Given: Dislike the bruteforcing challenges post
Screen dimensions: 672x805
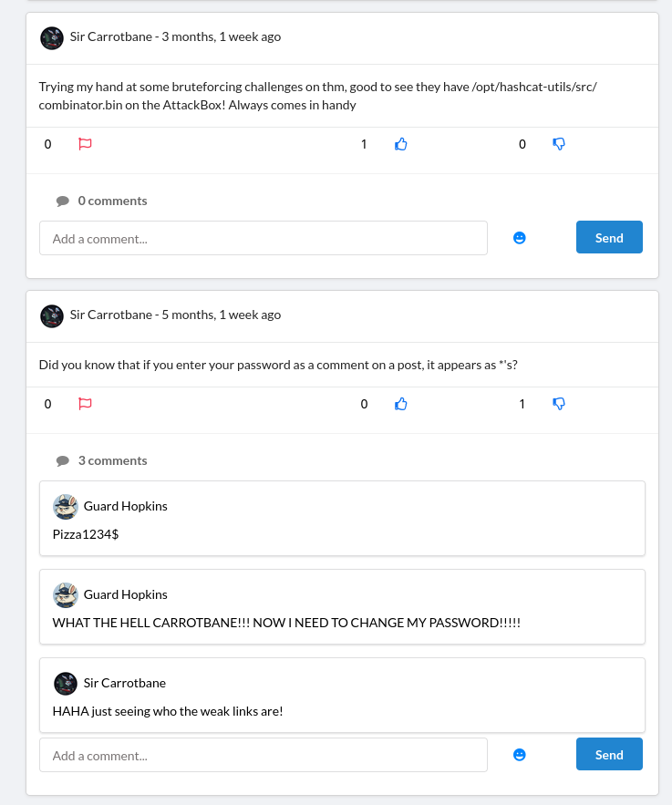Looking at the screenshot, I should point(559,144).
